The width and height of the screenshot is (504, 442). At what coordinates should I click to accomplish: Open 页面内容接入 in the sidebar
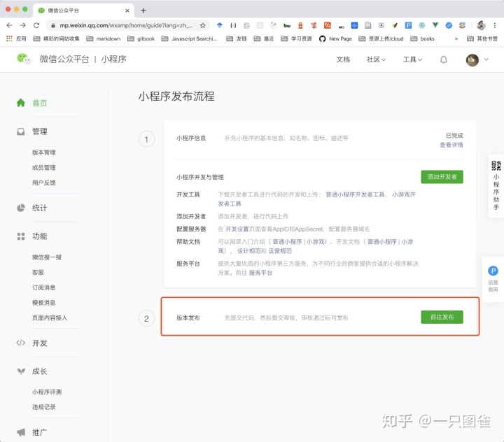click(50, 318)
